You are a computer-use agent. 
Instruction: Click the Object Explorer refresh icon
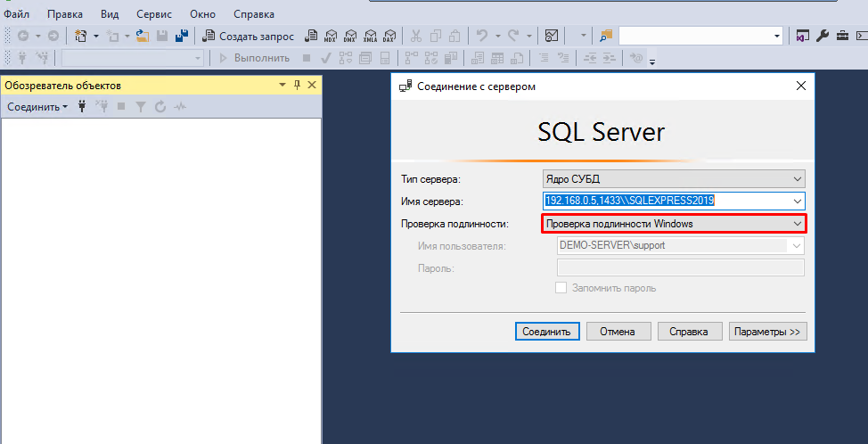160,107
